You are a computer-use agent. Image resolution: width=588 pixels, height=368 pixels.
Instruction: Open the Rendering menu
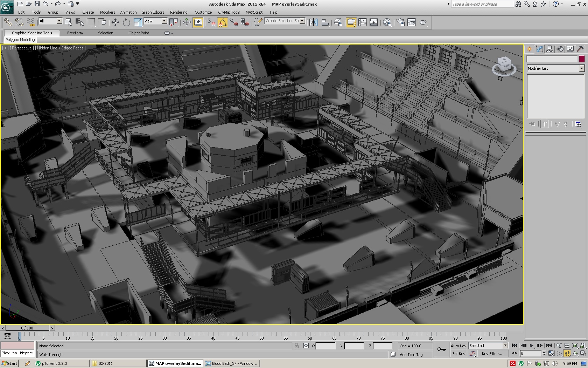(178, 12)
